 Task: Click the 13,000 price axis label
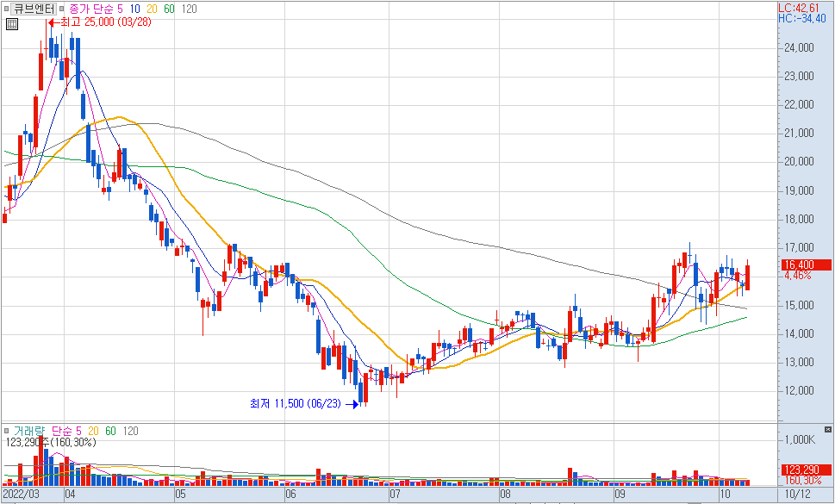click(799, 363)
